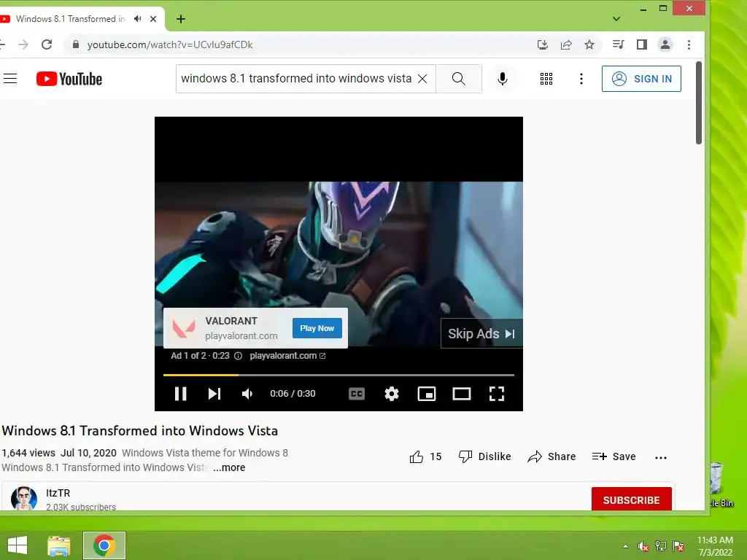This screenshot has height=560, width=747.
Task: Visit playvalorant.com link under ad
Action: (x=287, y=356)
